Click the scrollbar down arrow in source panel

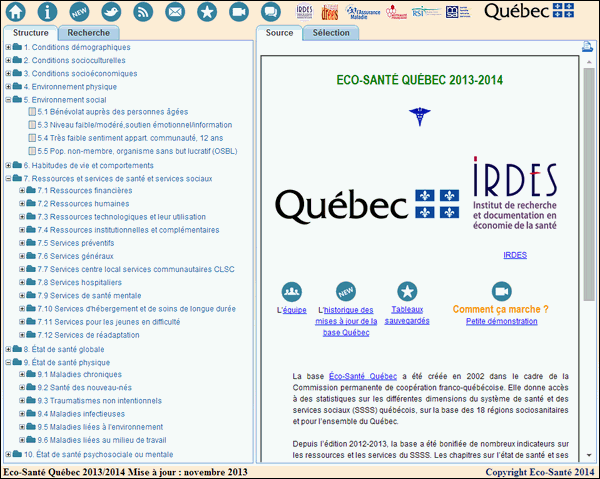click(x=589, y=455)
